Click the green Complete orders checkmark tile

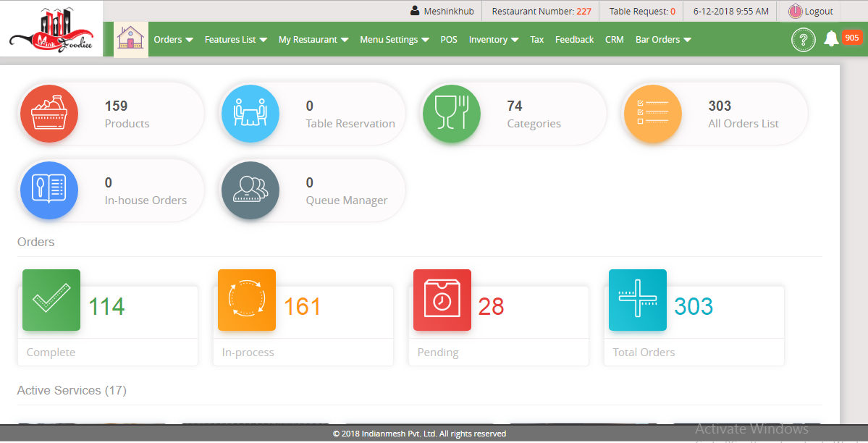51,300
